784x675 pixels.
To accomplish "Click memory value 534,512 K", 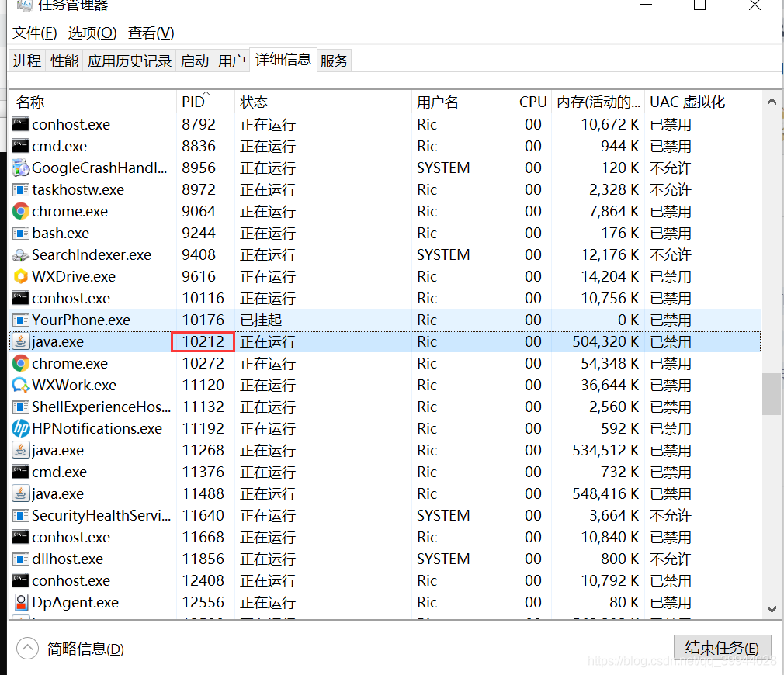I will pyautogui.click(x=605, y=450).
